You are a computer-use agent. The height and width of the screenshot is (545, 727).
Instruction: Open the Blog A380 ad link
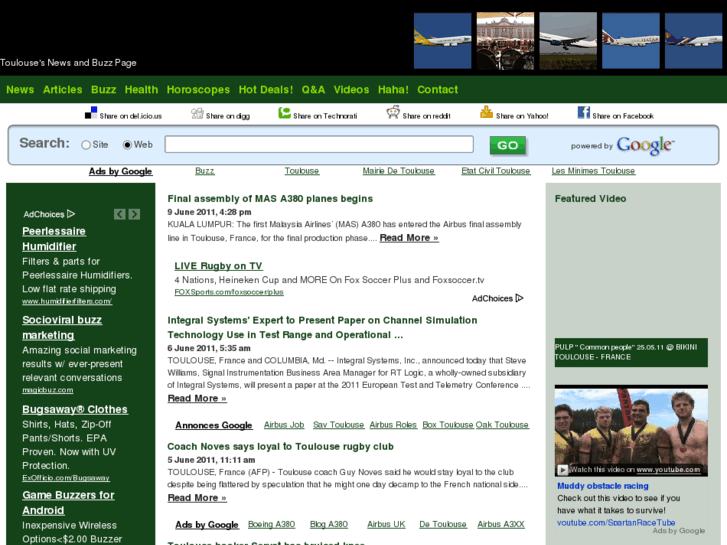point(329,524)
